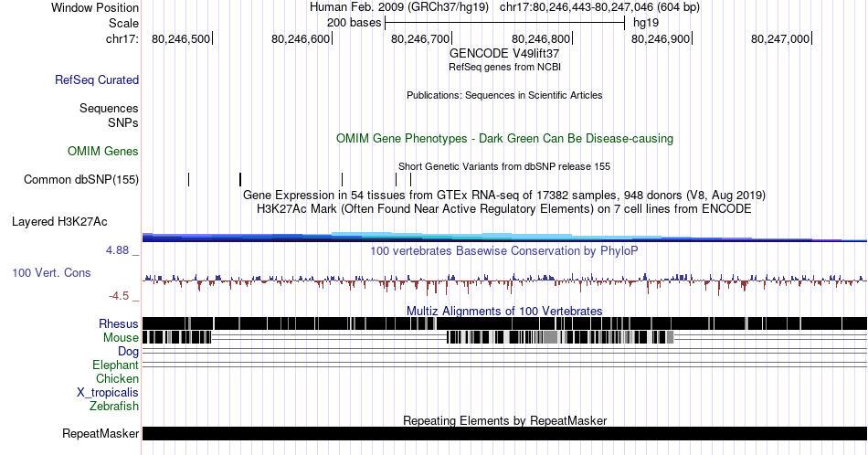Click the chr17: ruler label
868x455 pixels.
click(x=122, y=38)
